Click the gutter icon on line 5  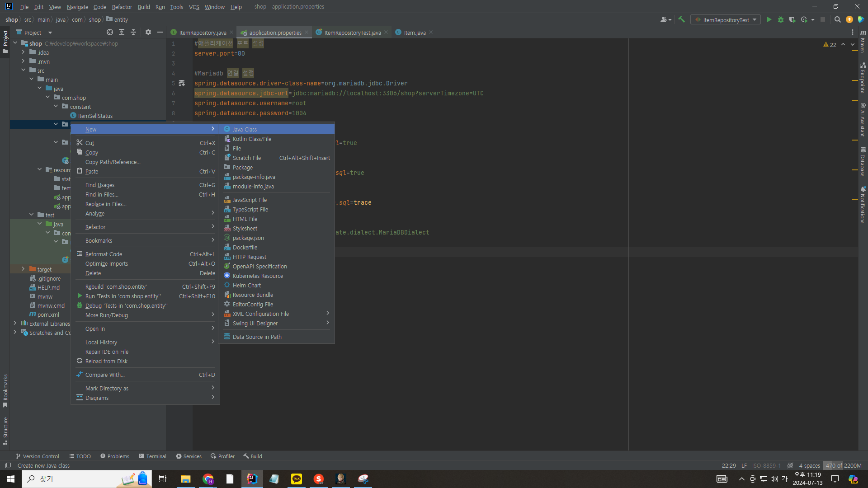182,83
